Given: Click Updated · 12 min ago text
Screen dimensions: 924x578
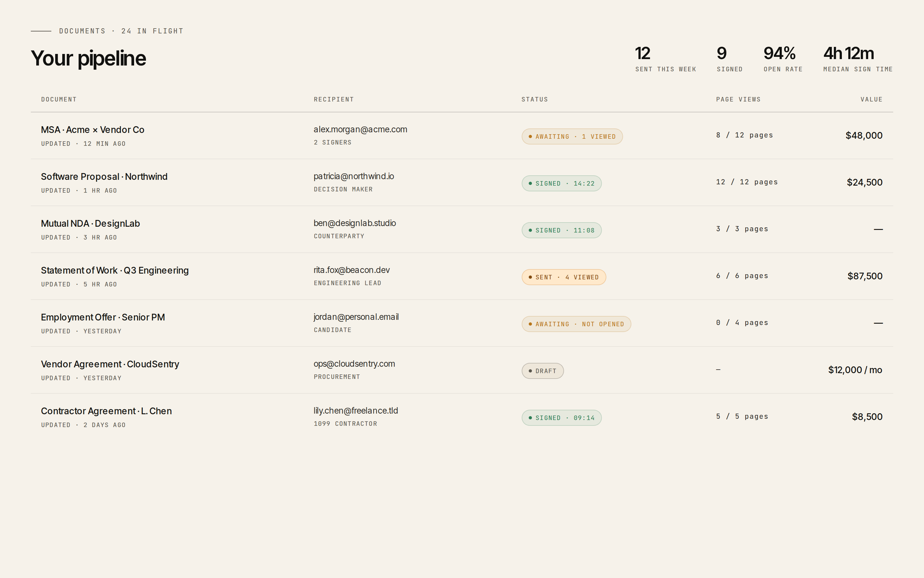Looking at the screenshot, I should (83, 144).
